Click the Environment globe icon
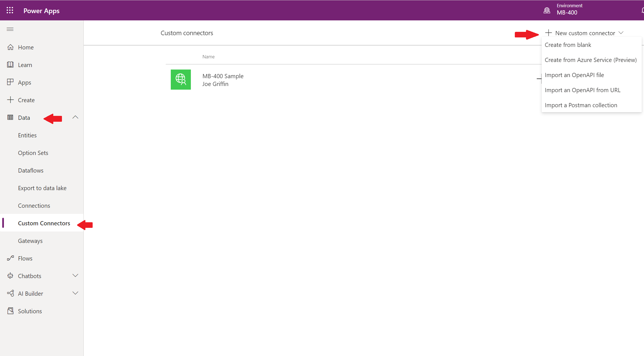This screenshot has height=356, width=644. click(x=547, y=10)
